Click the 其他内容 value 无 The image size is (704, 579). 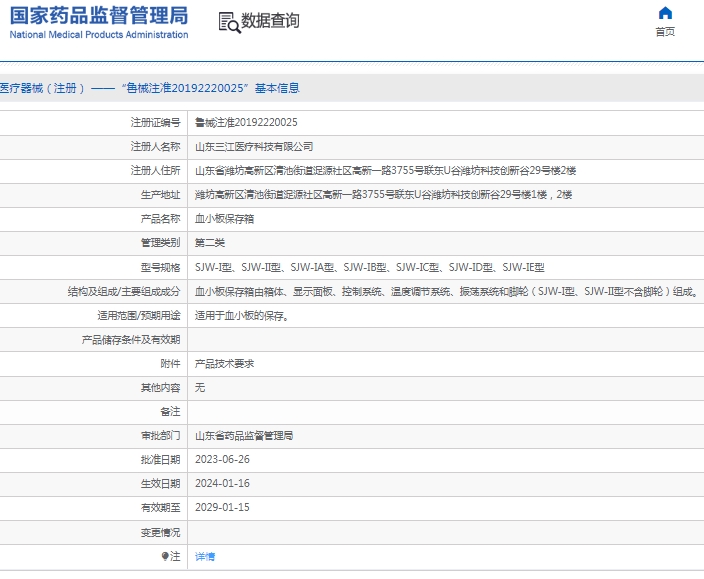(200, 387)
